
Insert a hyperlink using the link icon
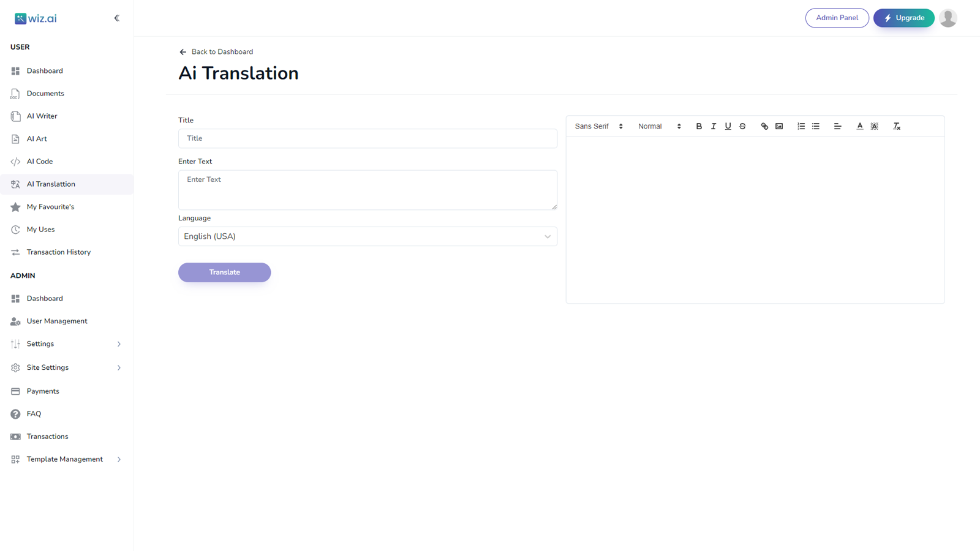(764, 126)
